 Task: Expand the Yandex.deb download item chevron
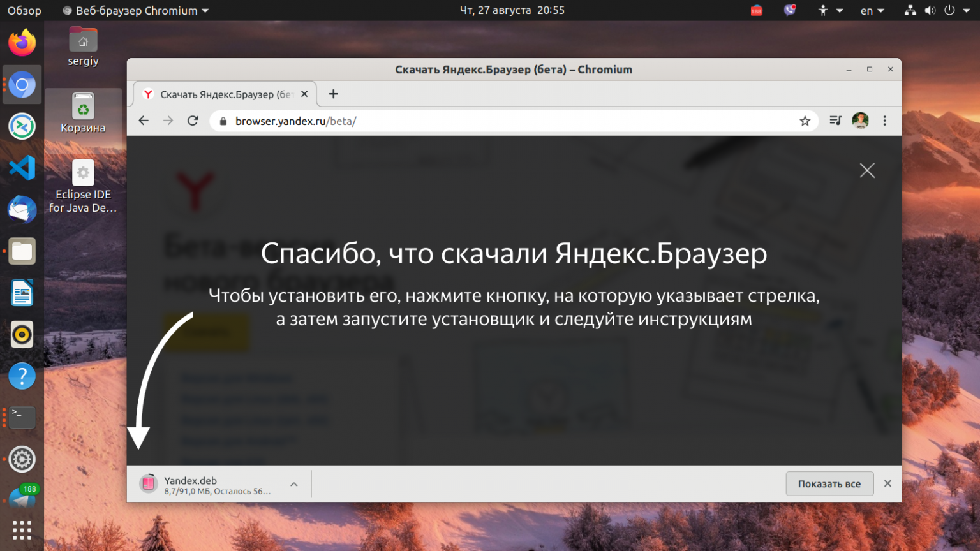tap(294, 483)
